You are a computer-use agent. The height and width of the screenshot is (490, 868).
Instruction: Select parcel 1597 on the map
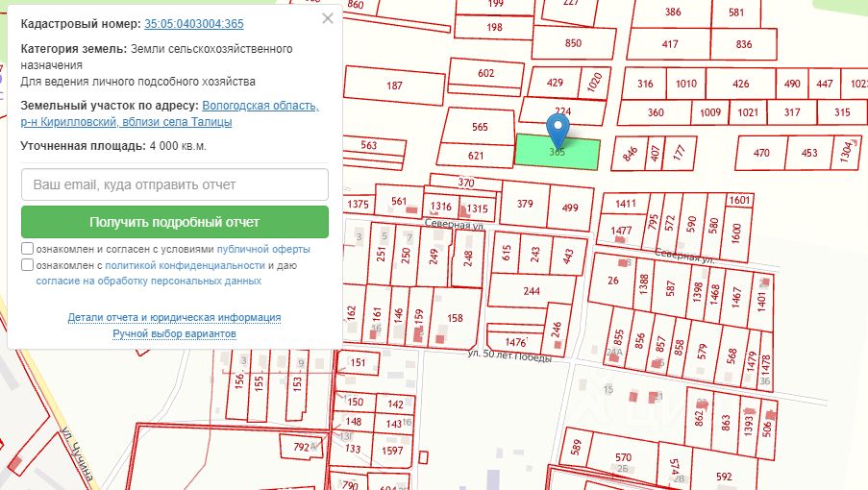(x=392, y=451)
